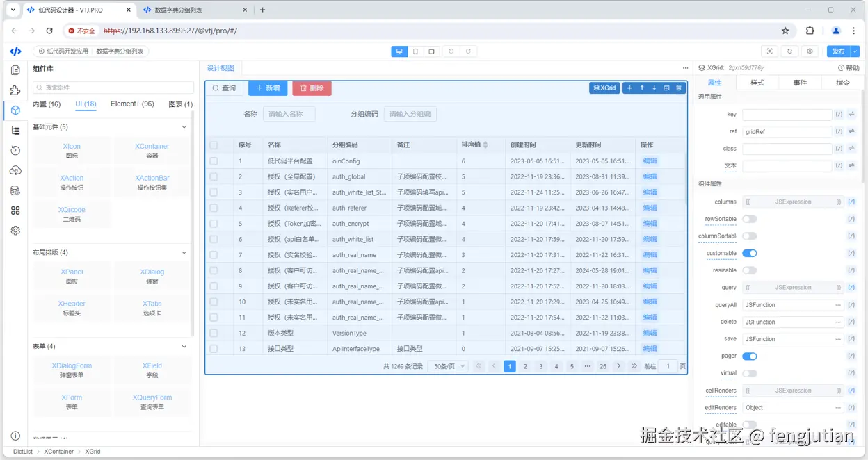Open the API cloud icon
This screenshot has width=868, height=460.
coord(15,170)
